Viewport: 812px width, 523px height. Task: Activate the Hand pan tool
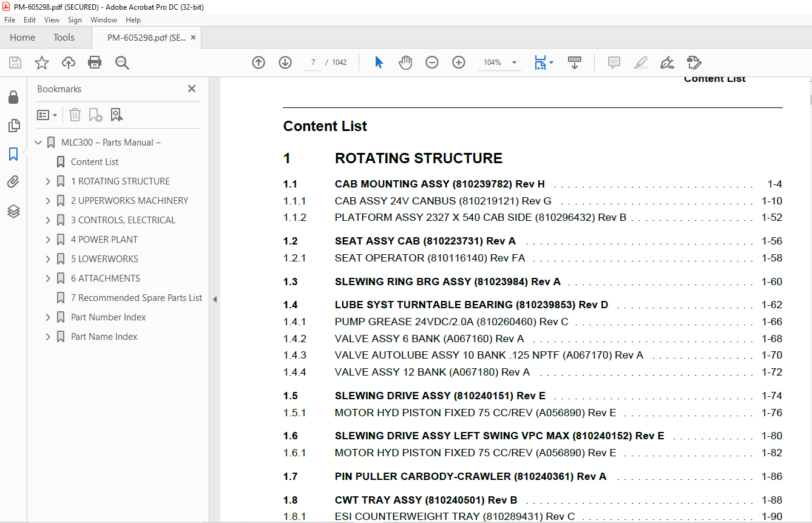pos(405,62)
